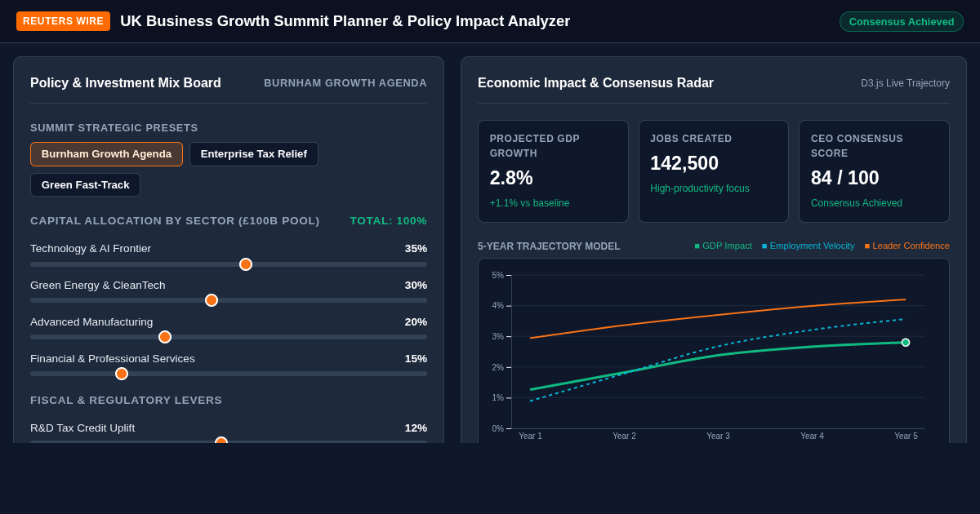Adjust the Advanced Manufacturing slider handle
This screenshot has height=514, width=980.
165,337
